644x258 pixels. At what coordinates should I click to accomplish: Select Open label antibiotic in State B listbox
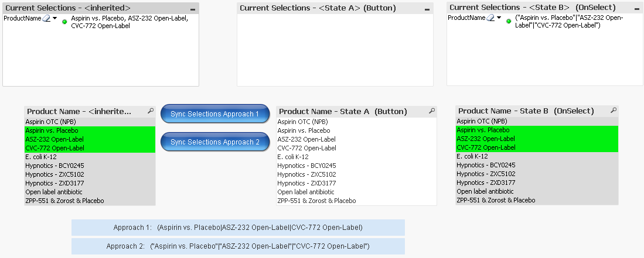coord(485,191)
